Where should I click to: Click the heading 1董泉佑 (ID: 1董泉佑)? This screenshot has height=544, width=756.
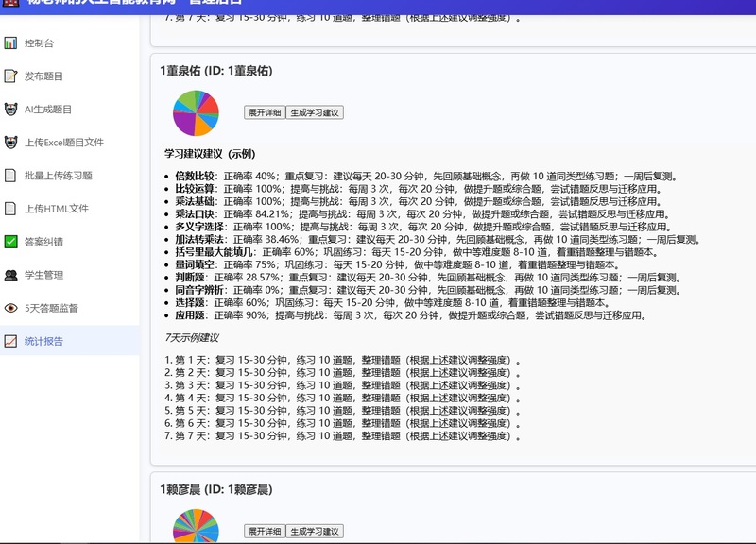216,71
